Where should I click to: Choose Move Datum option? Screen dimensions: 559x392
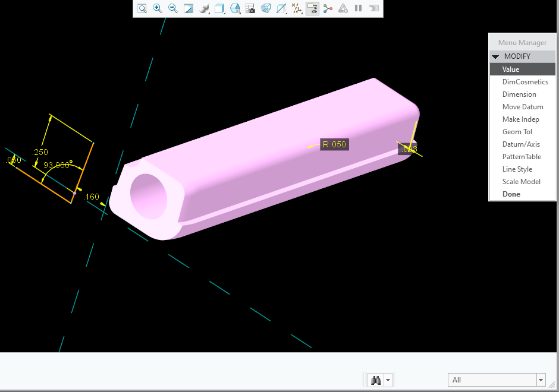click(x=522, y=107)
